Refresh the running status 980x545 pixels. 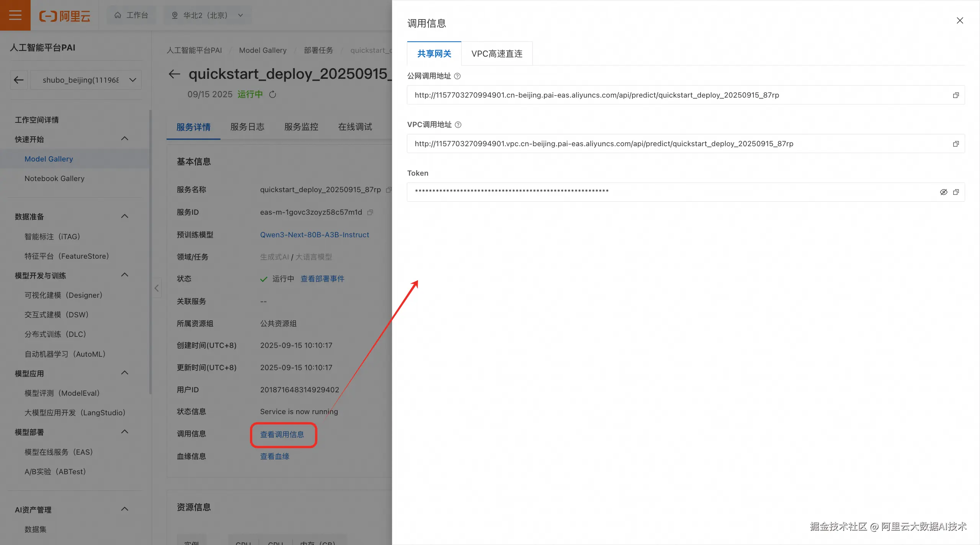tap(273, 95)
